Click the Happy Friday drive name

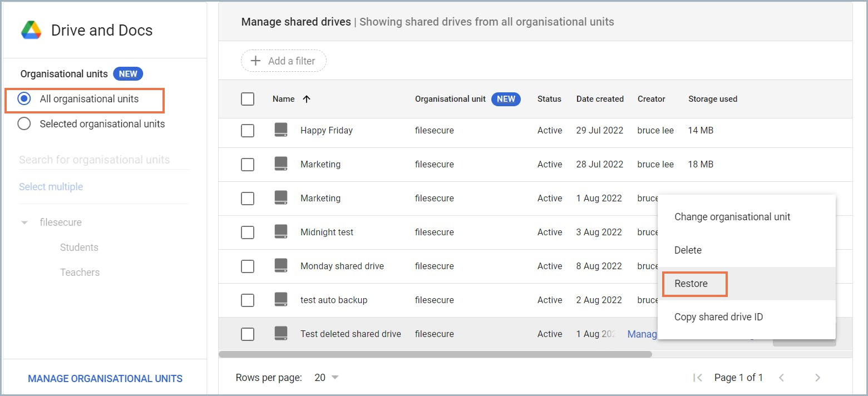click(x=327, y=131)
